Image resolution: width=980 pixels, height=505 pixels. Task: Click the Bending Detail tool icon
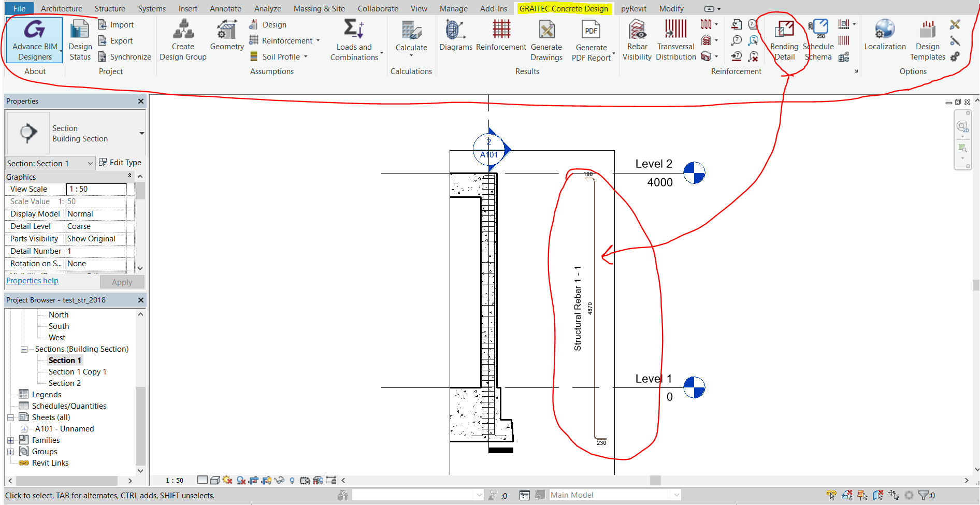click(784, 30)
